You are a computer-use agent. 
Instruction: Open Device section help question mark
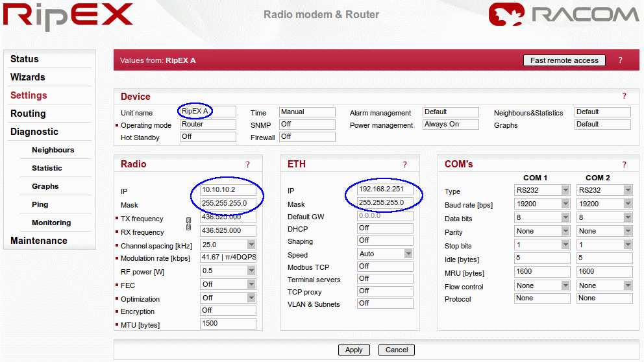point(625,96)
